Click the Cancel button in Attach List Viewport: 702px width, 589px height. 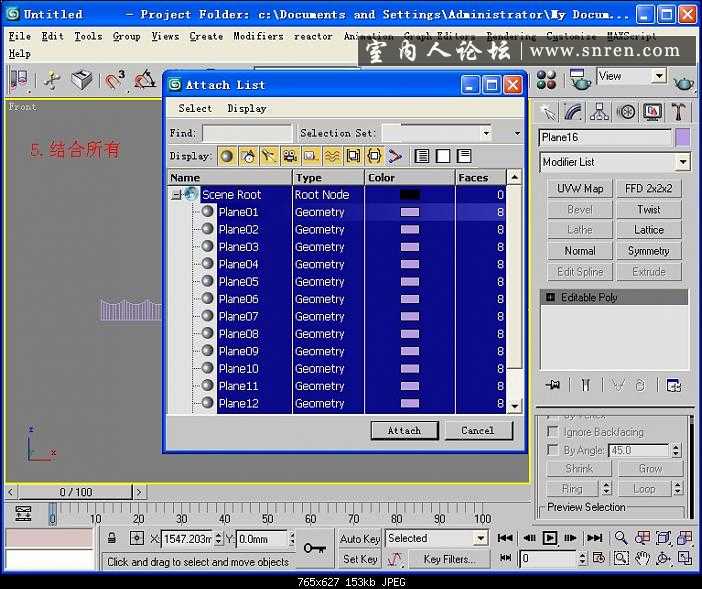pyautogui.click(x=478, y=431)
